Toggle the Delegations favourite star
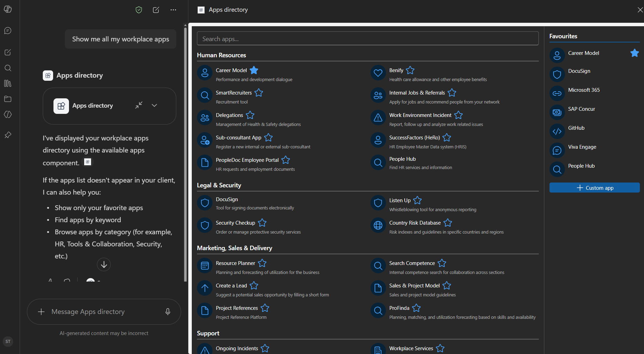 (250, 115)
